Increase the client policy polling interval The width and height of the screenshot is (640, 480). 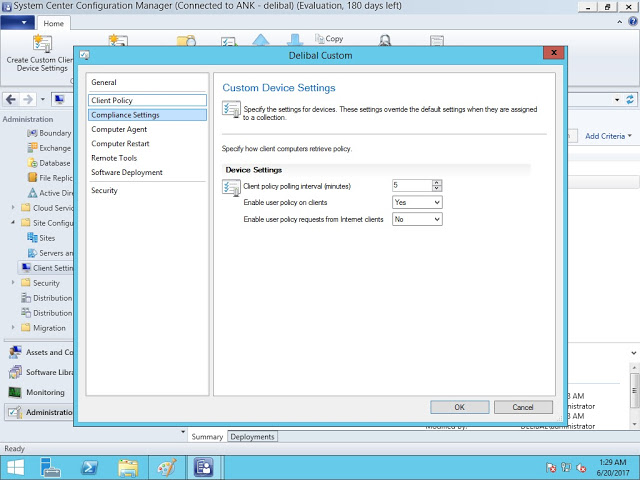click(x=437, y=182)
